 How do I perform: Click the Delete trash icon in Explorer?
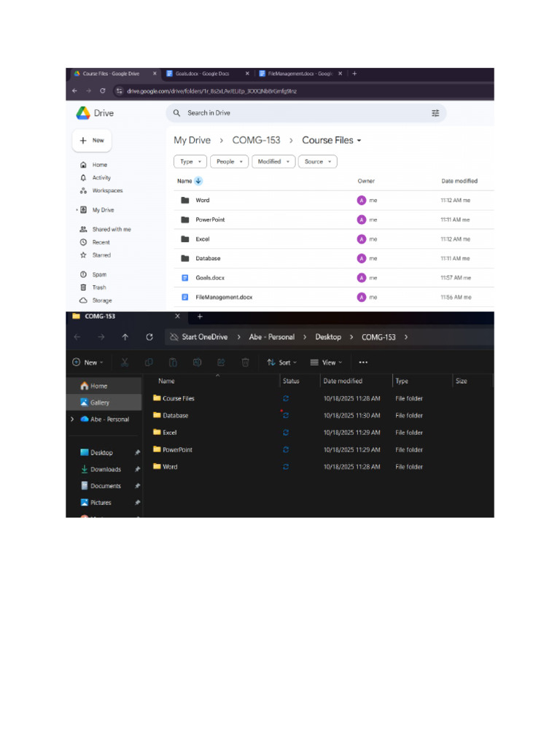(245, 363)
